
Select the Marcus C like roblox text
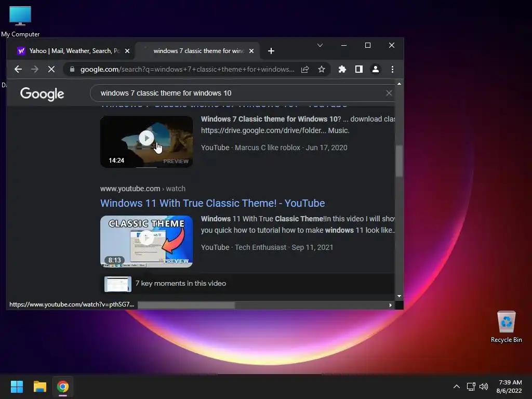(x=268, y=148)
